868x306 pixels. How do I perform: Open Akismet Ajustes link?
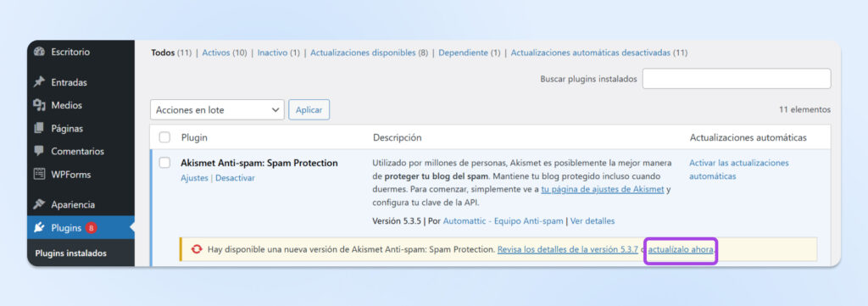(194, 178)
